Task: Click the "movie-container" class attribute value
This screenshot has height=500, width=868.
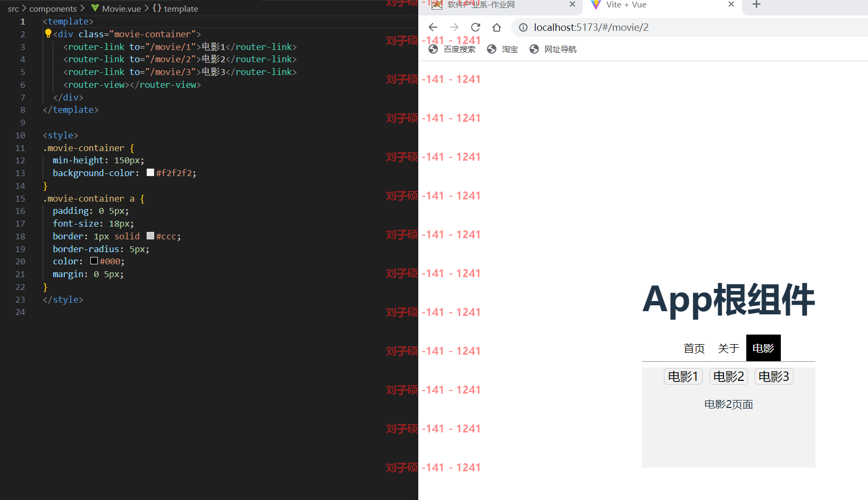Action: (x=153, y=34)
